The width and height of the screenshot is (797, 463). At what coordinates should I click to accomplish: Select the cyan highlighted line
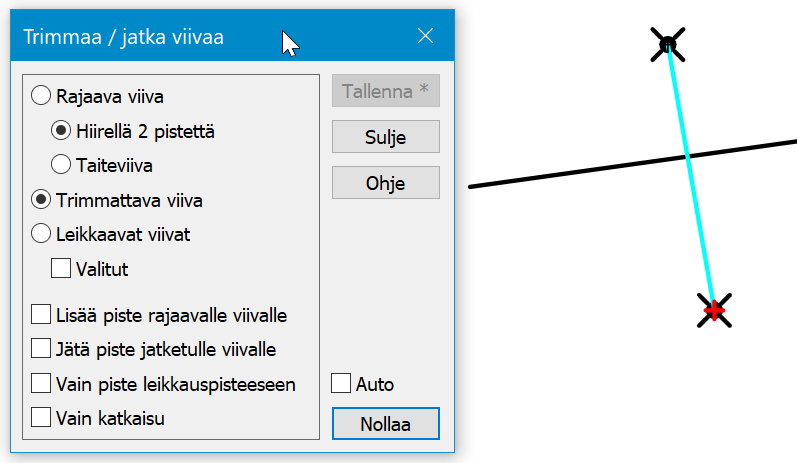(695, 200)
